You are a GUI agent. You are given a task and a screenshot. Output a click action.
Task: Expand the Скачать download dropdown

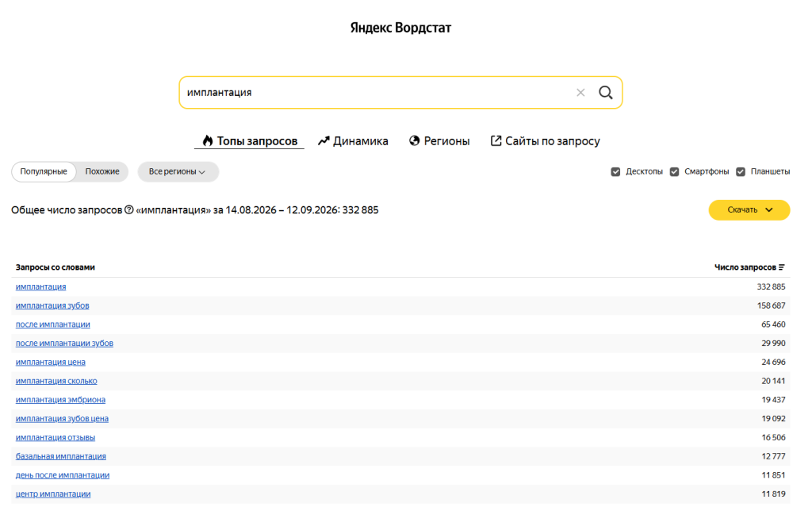[749, 210]
